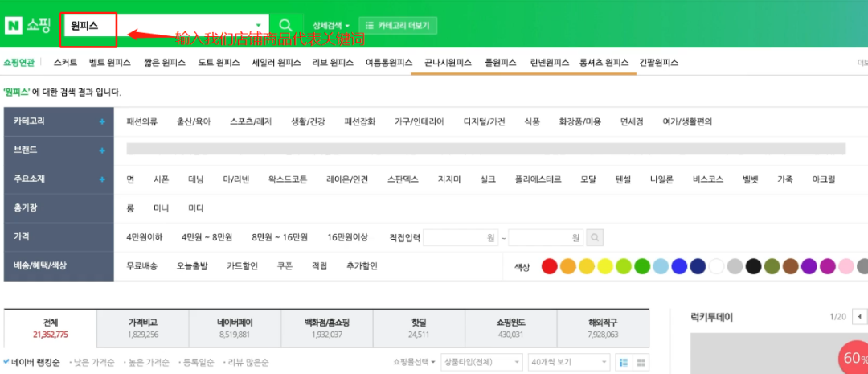The height and width of the screenshot is (374, 868).
Task: Switch to list view icon
Action: coord(624,363)
